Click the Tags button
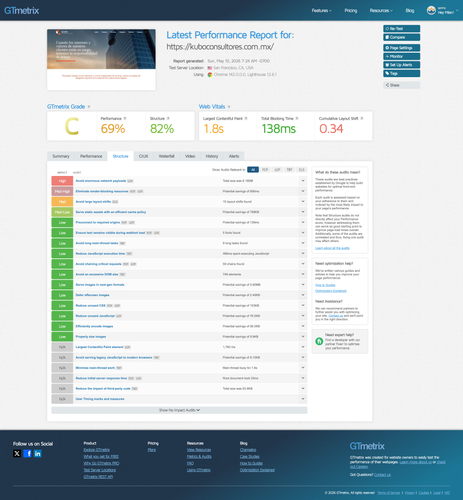This screenshot has height=500, width=463. coord(401,73)
